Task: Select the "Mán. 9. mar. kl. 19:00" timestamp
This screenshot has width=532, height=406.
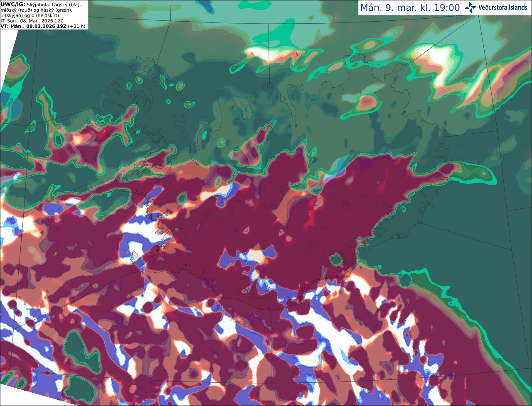Action: 410,8
